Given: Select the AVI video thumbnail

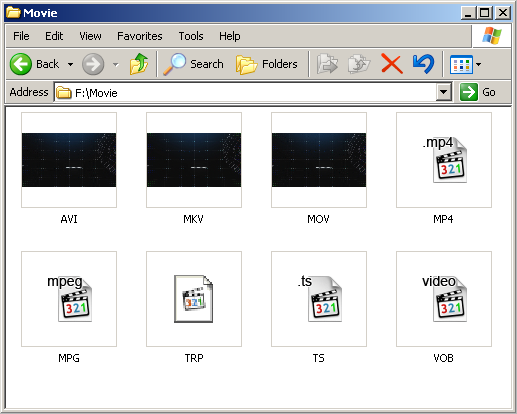Looking at the screenshot, I should (x=69, y=160).
